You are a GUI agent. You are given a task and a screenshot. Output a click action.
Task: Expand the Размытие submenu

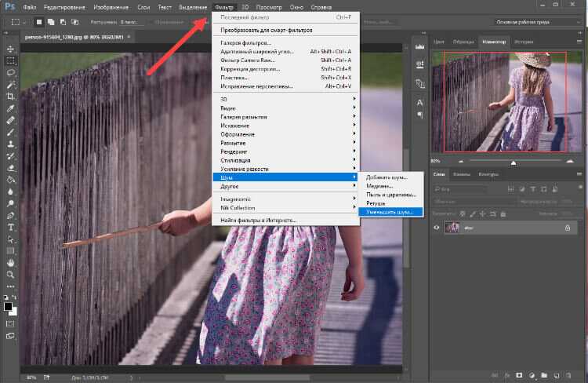pos(285,143)
